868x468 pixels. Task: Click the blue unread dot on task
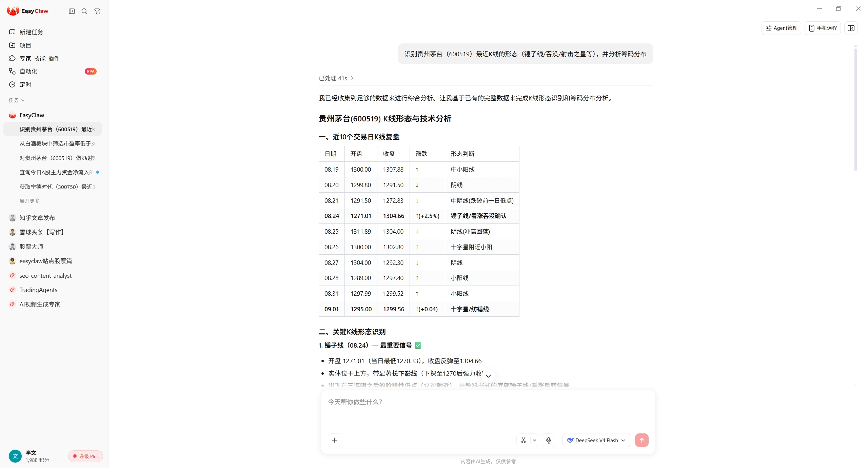[x=98, y=172]
